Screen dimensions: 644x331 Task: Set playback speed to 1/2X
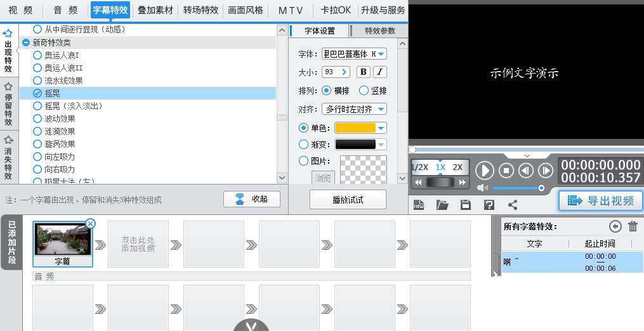[x=420, y=167]
